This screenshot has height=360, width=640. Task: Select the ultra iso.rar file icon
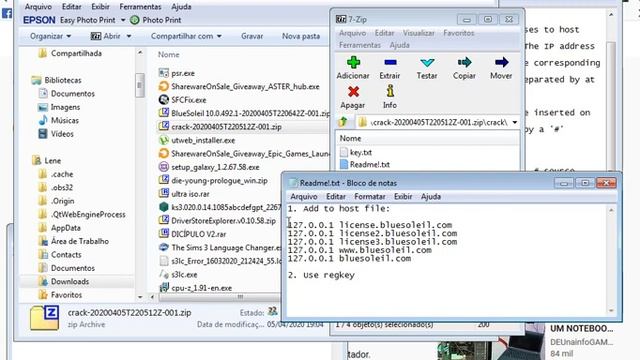164,193
